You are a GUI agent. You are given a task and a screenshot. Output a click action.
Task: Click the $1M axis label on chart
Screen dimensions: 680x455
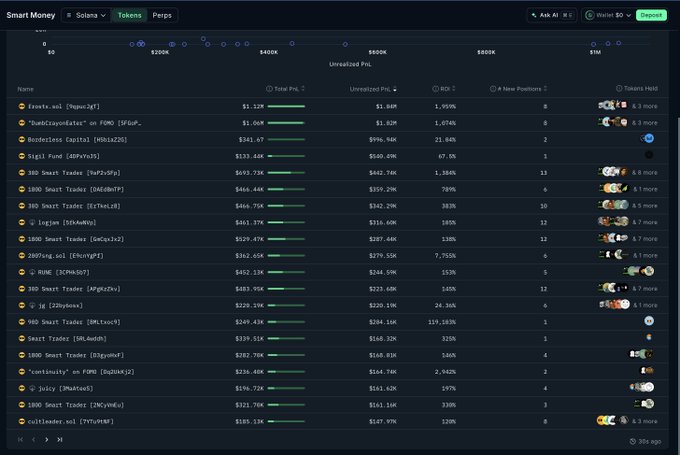[x=595, y=52]
